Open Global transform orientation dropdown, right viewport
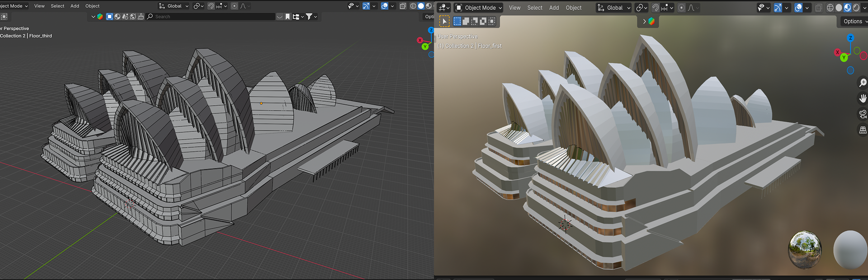 point(613,8)
